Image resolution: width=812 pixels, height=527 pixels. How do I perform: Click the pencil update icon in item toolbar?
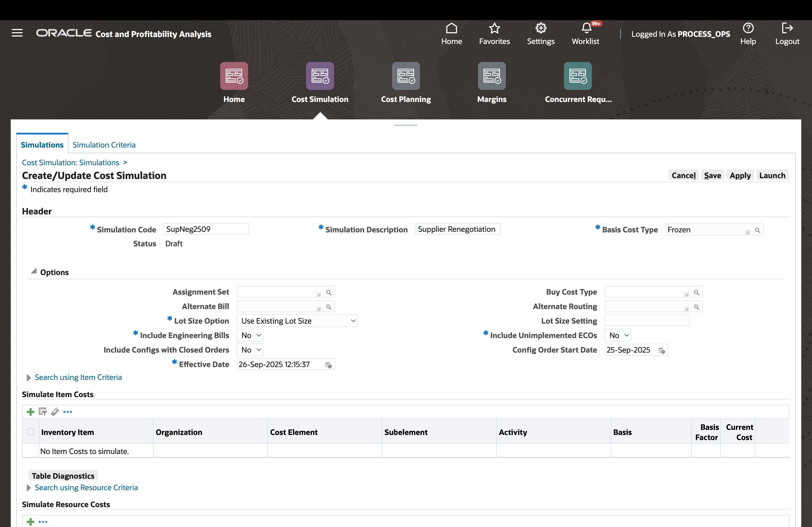pos(55,412)
